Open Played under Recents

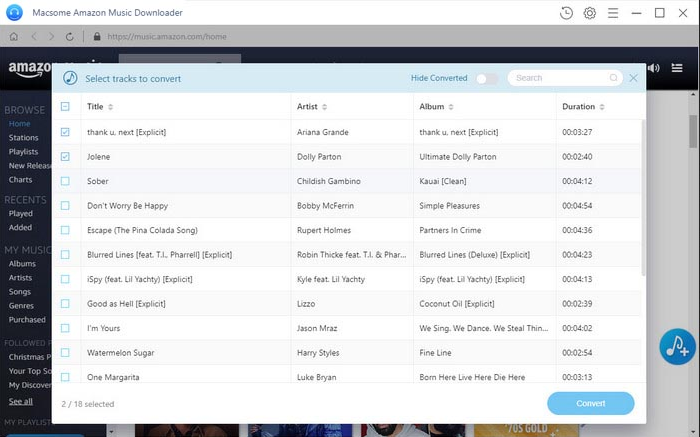[x=21, y=213]
